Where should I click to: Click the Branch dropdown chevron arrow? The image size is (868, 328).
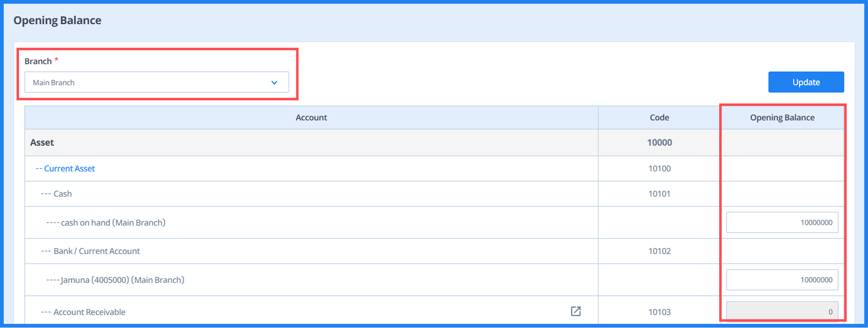274,83
